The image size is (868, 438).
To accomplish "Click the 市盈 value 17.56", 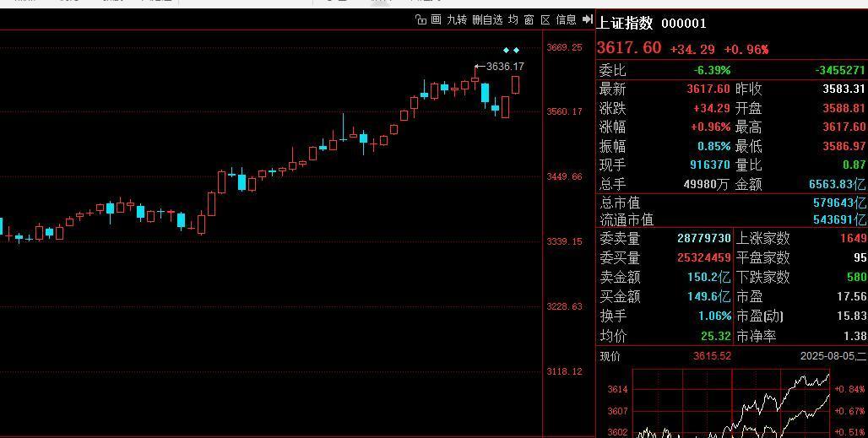I will 852,296.
